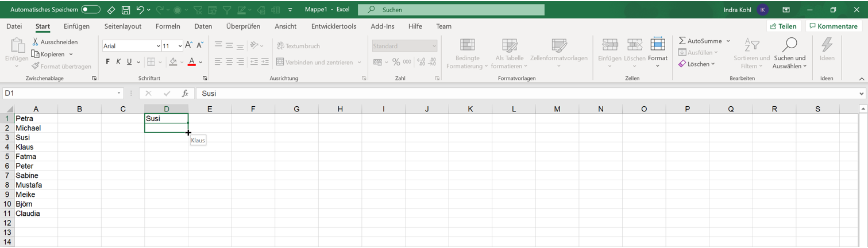The height and width of the screenshot is (248, 868).
Task: Open the Kommentare button
Action: pos(834,26)
